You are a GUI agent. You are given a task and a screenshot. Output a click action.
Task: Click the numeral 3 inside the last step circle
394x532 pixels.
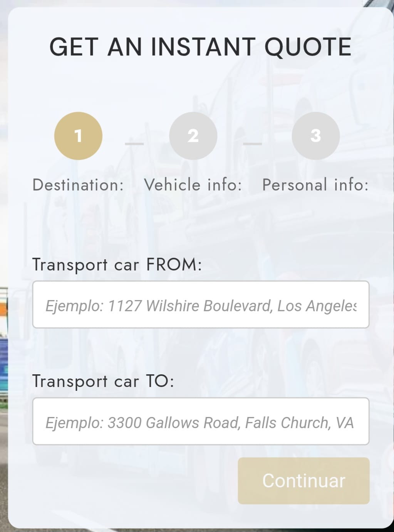point(315,136)
